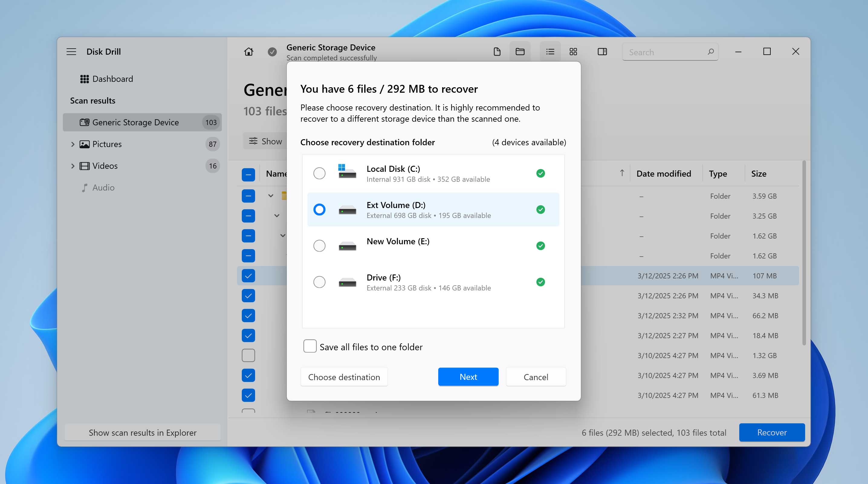Click the file list vertical scrollbar
Viewport: 868px width, 484px height.
tap(804, 253)
